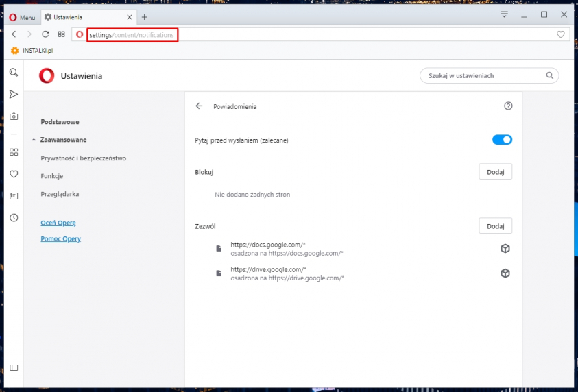Click the 'Szukaj w ustawieniach' search field
This screenshot has height=392, width=578.
[483, 75]
